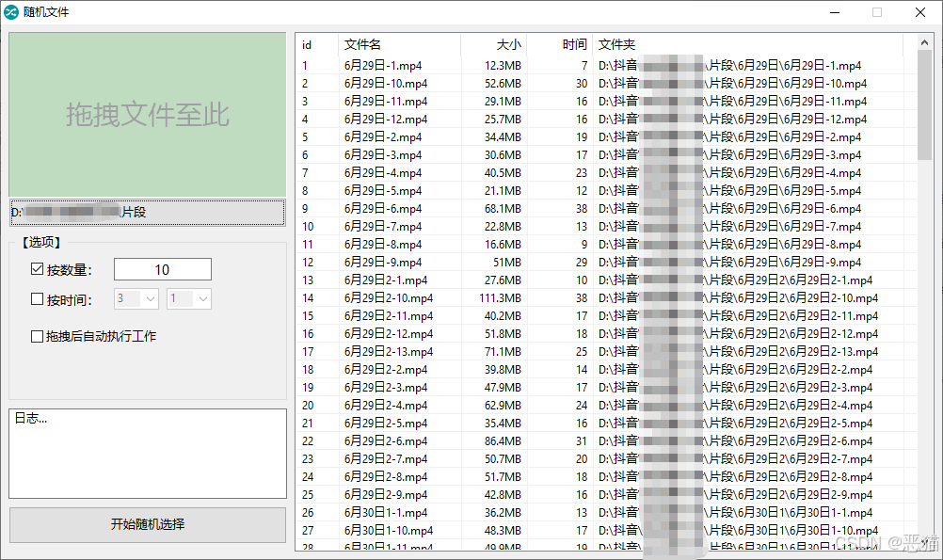Select file 6月29日-9.mp4
The width and height of the screenshot is (943, 560).
point(383,263)
